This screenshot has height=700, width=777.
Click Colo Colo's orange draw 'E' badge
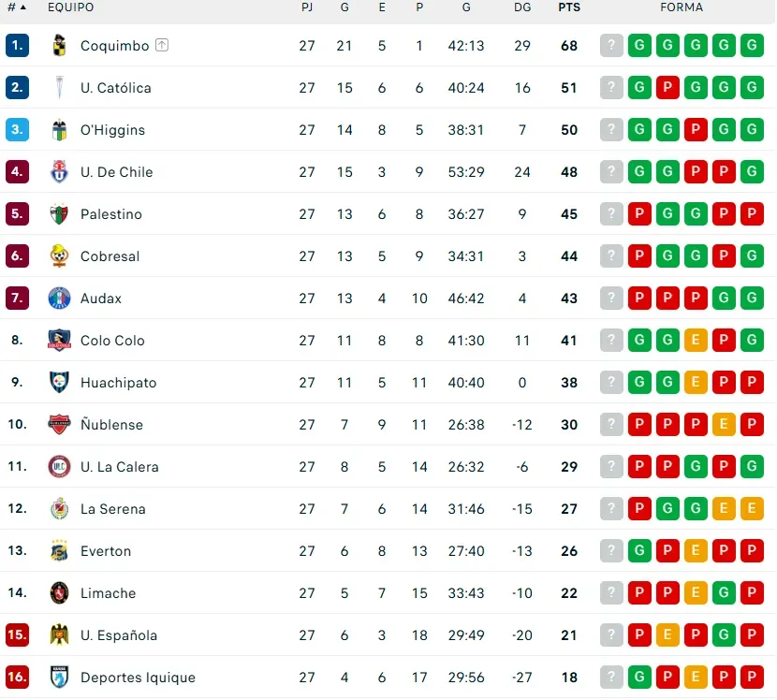point(696,341)
